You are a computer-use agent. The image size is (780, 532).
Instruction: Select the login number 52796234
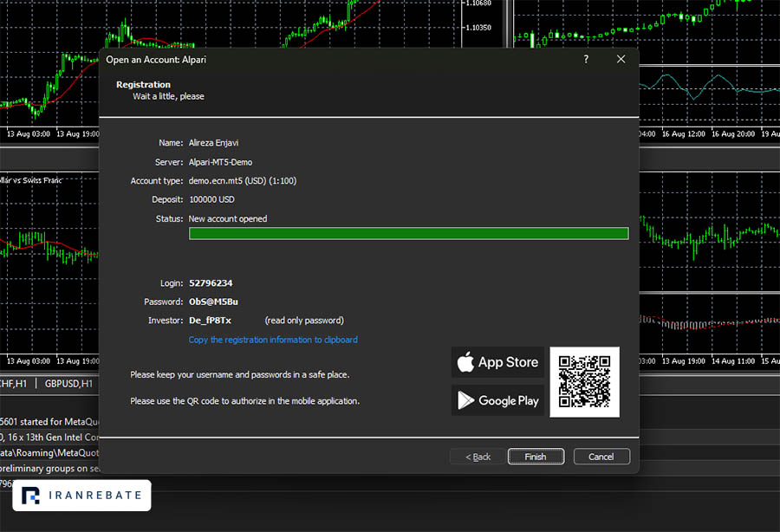pyautogui.click(x=211, y=283)
